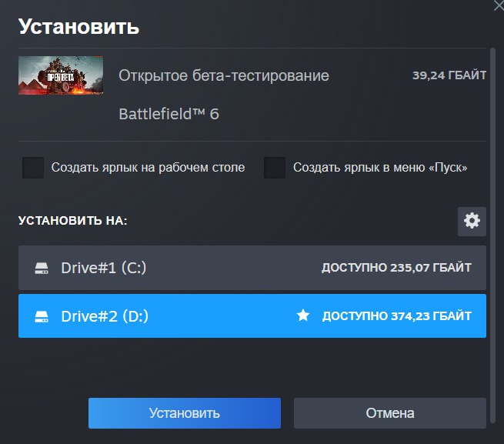Click the «Battlefield™ 6» game name
504x444 pixels.
point(169,114)
